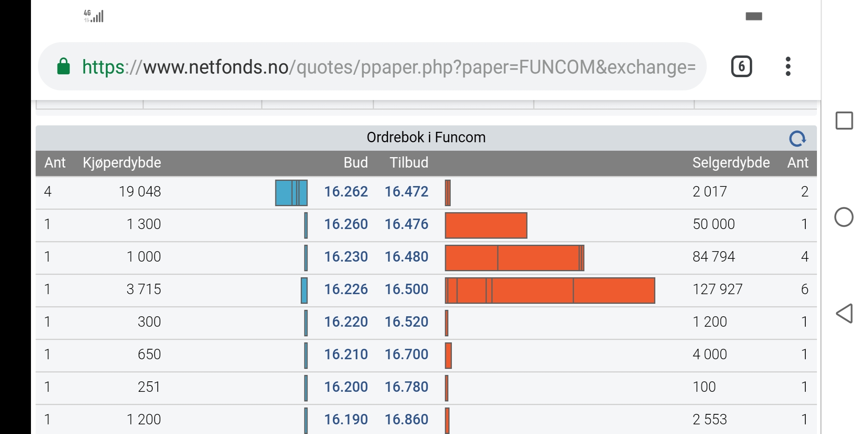This screenshot has height=434, width=868.
Task: Tap the 4G signal strength indicator
Action: [x=94, y=16]
